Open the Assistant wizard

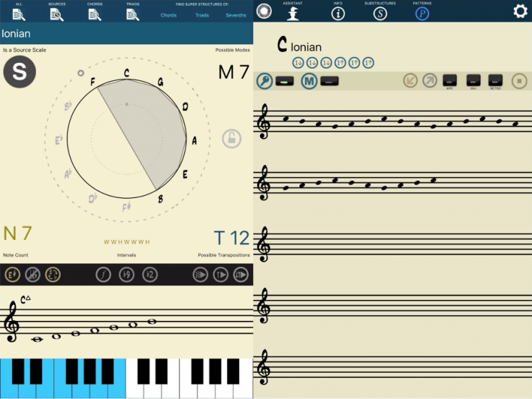(x=293, y=12)
